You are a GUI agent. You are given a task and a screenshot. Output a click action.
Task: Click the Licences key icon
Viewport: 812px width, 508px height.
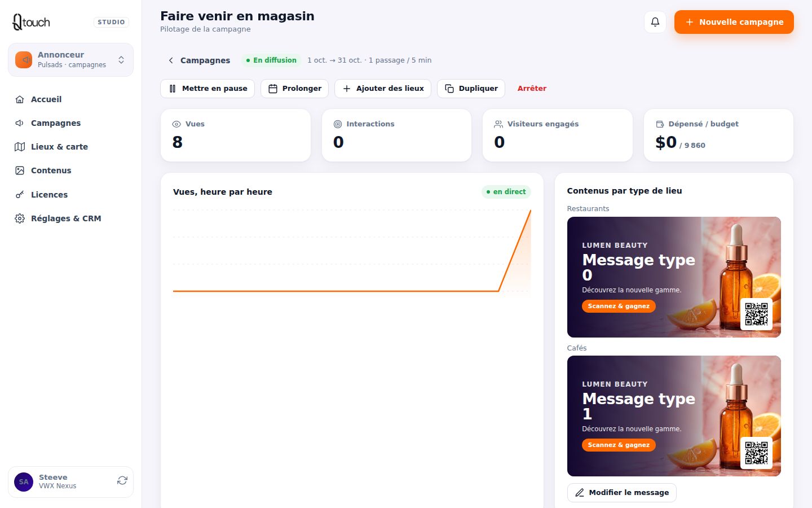pos(20,195)
